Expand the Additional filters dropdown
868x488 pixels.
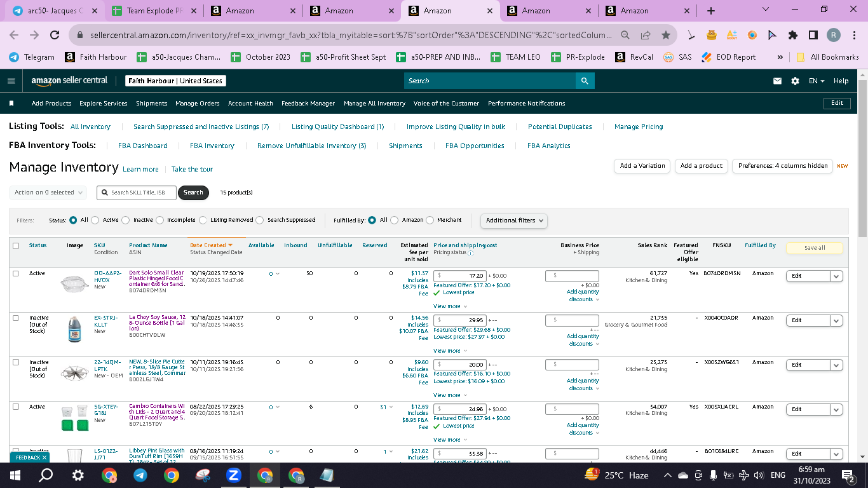click(514, 220)
